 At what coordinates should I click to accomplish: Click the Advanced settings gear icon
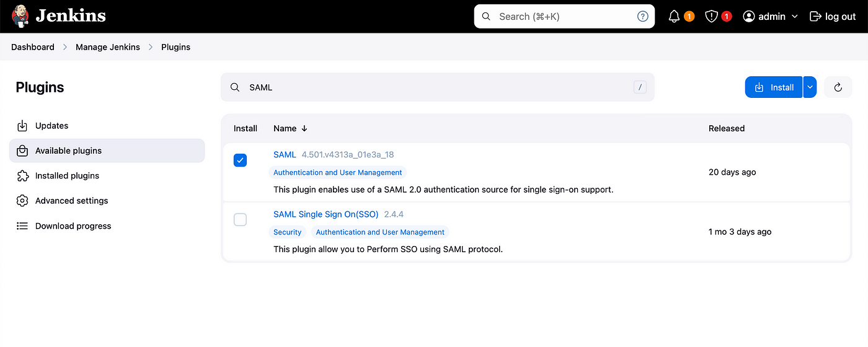tap(22, 201)
